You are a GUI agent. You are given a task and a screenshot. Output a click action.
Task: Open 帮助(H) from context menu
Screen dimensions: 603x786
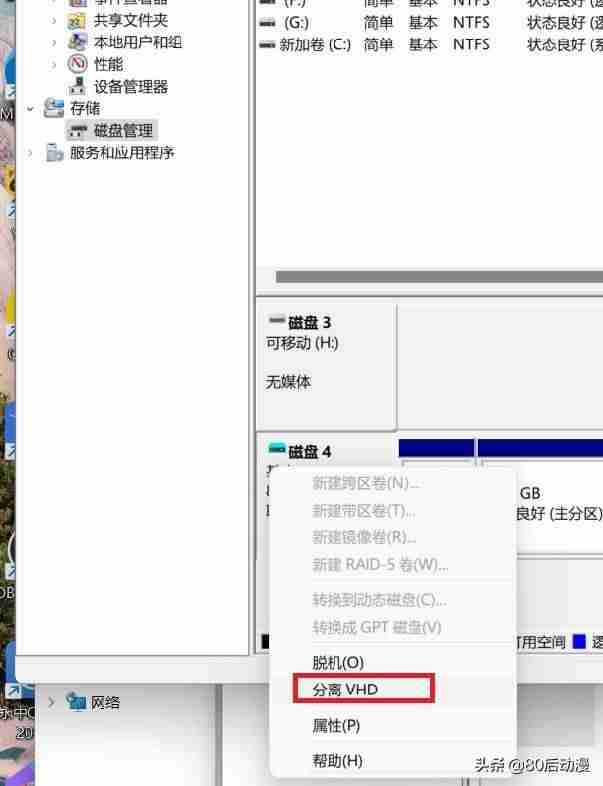pyautogui.click(x=337, y=760)
